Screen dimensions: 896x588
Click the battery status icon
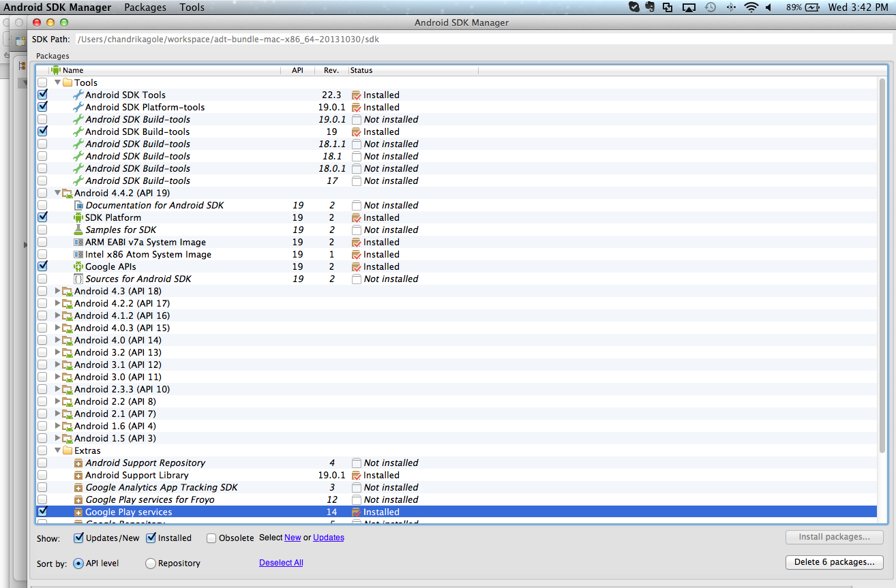(x=812, y=7)
